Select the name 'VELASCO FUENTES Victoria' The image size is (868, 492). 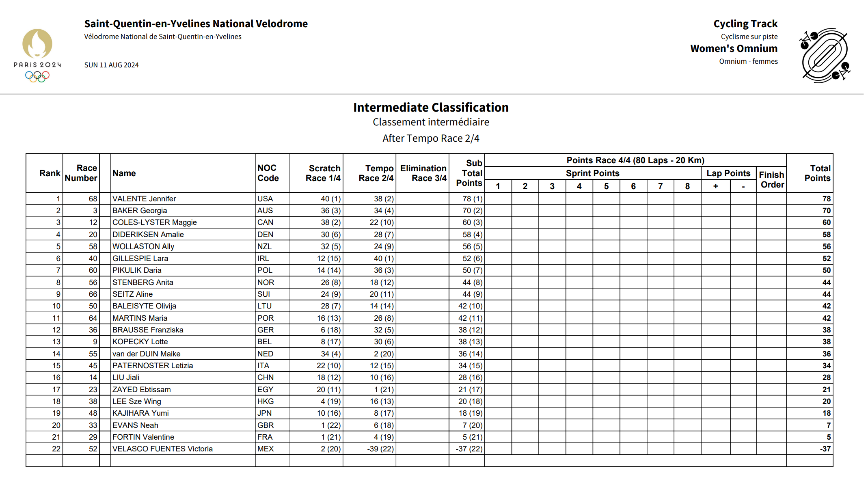click(162, 449)
